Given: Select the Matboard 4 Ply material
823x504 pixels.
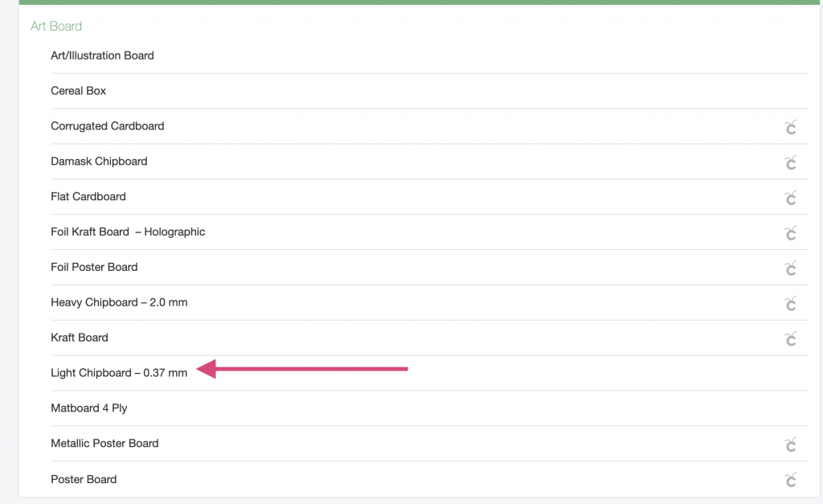Looking at the screenshot, I should tap(89, 408).
